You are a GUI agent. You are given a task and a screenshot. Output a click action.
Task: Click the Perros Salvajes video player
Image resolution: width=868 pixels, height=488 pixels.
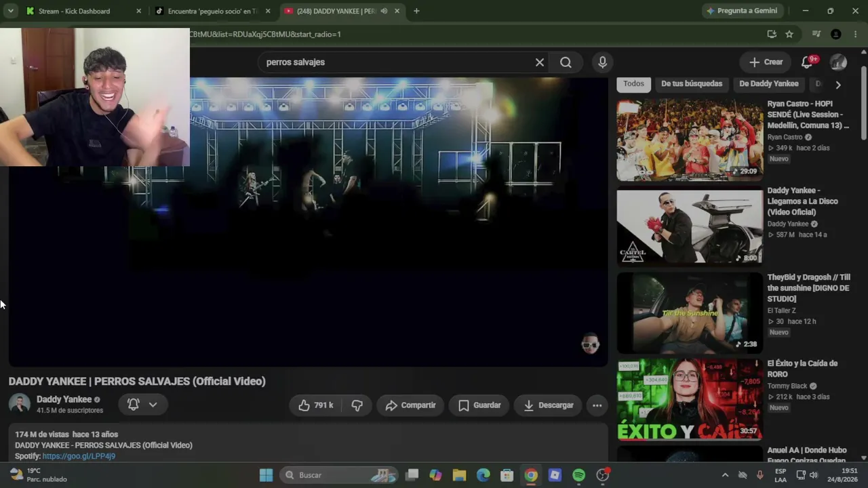click(308, 222)
